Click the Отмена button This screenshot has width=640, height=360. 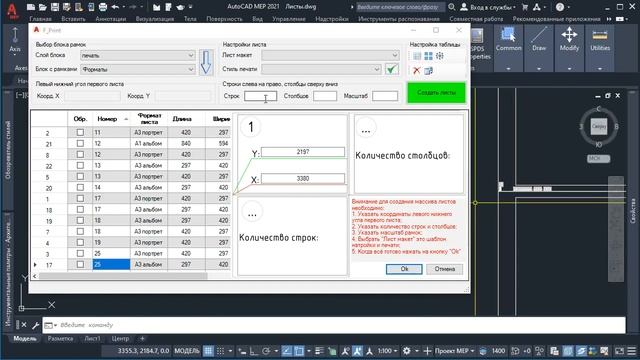point(444,269)
